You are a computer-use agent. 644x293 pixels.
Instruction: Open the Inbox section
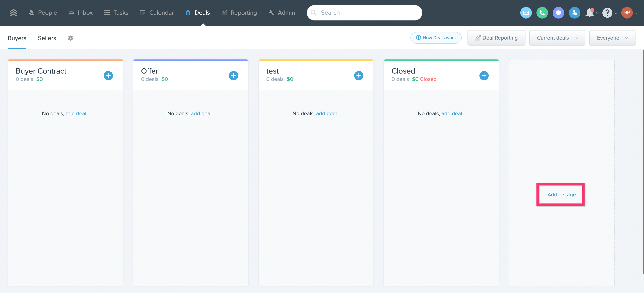81,13
